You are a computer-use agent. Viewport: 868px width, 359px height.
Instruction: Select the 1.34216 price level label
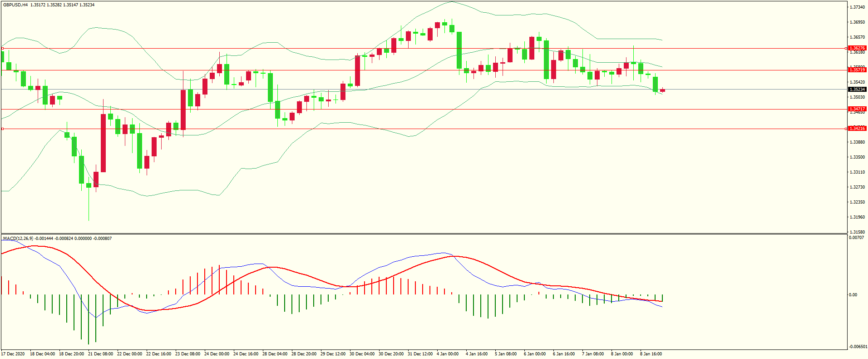coord(857,129)
